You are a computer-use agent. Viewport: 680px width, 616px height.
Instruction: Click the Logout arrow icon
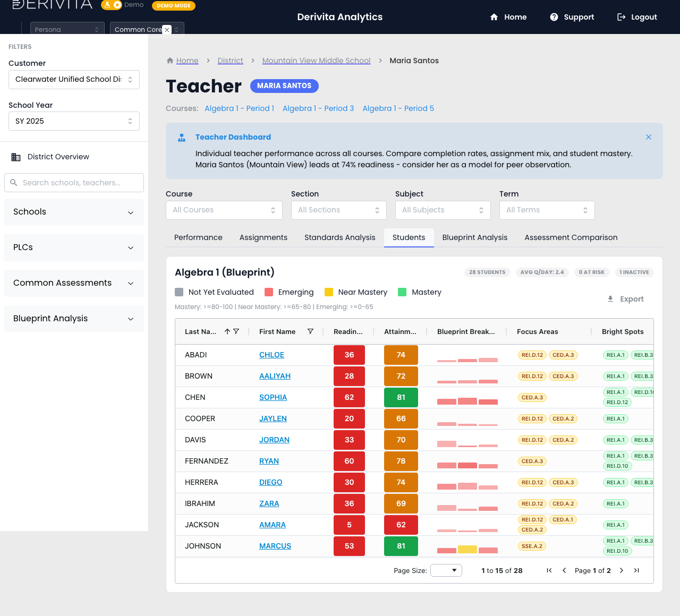[621, 17]
